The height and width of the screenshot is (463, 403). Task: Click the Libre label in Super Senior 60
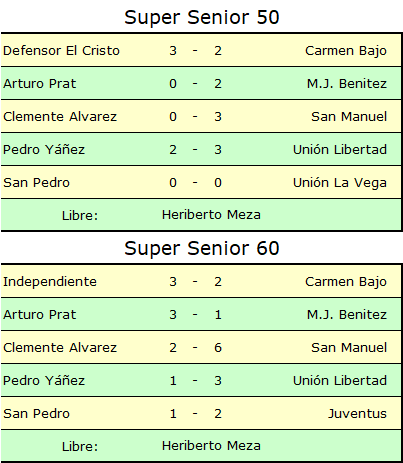(x=80, y=446)
